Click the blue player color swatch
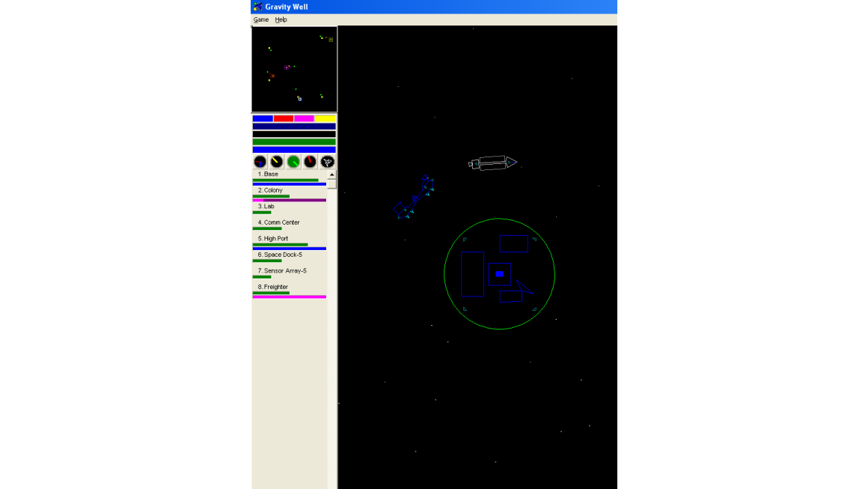Image resolution: width=868 pixels, height=489 pixels. [x=263, y=118]
